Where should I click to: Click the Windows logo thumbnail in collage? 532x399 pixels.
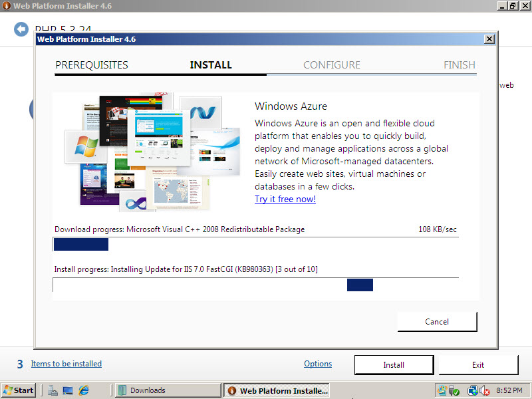click(86, 147)
